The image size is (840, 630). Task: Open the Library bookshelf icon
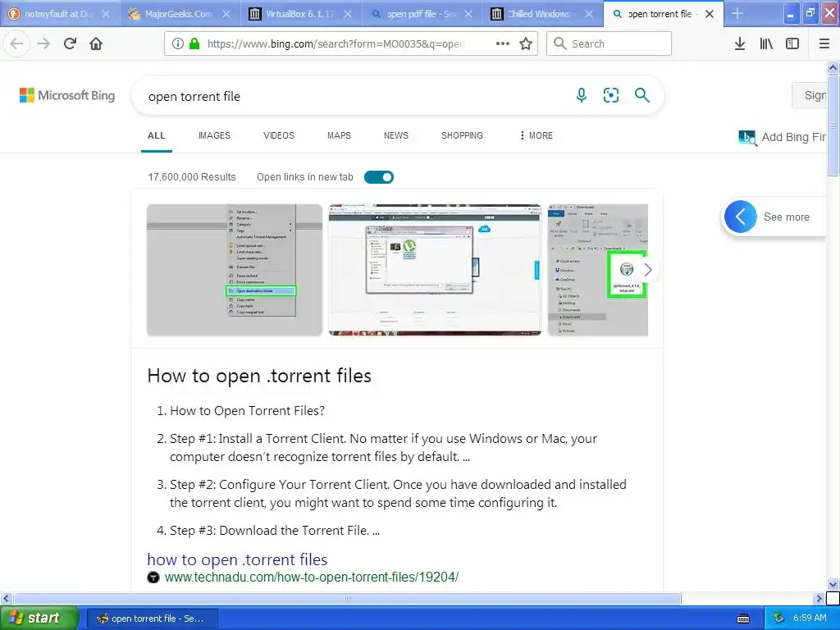click(x=766, y=44)
